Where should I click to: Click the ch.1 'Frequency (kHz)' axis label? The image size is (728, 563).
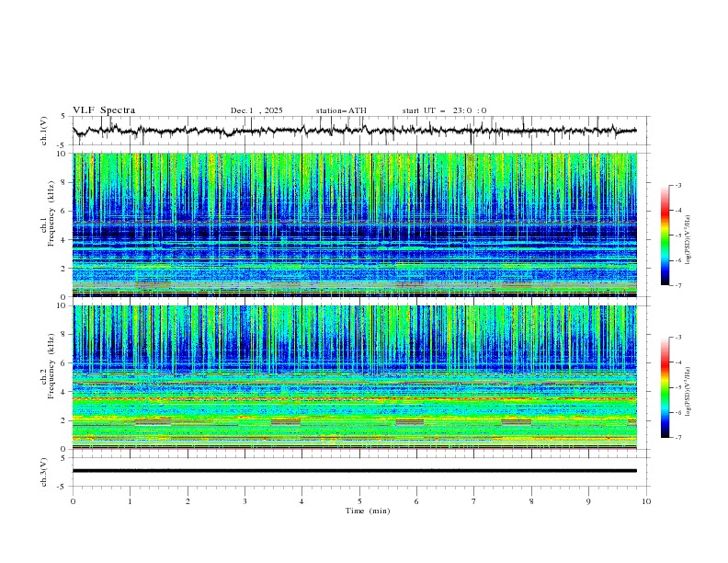click(51, 214)
